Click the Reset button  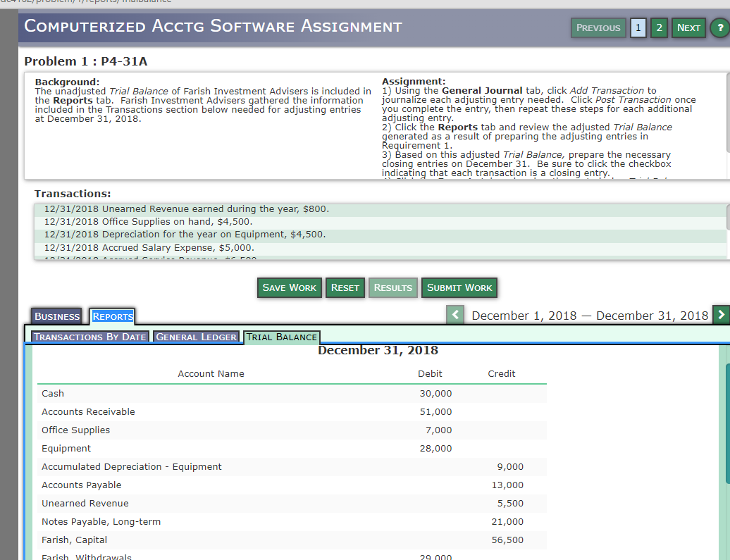[345, 287]
